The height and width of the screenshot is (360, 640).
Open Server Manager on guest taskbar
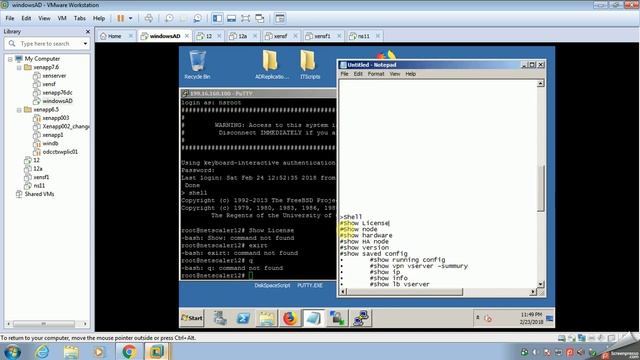coord(220,318)
